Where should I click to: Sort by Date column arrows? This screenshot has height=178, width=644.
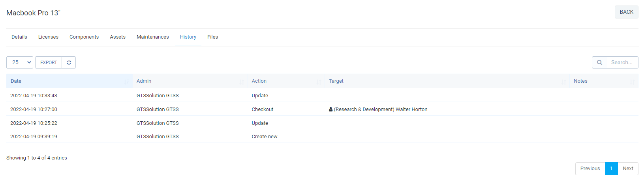126,82
